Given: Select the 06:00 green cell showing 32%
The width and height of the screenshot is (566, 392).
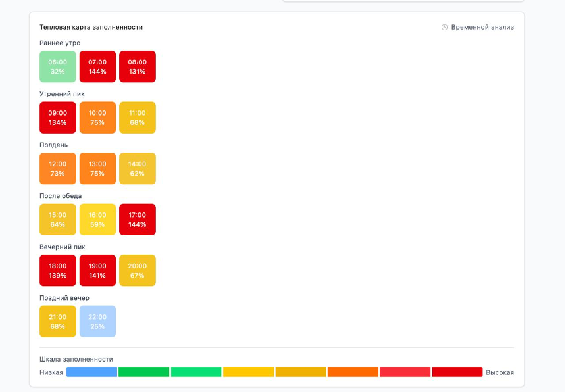Looking at the screenshot, I should 58,66.
